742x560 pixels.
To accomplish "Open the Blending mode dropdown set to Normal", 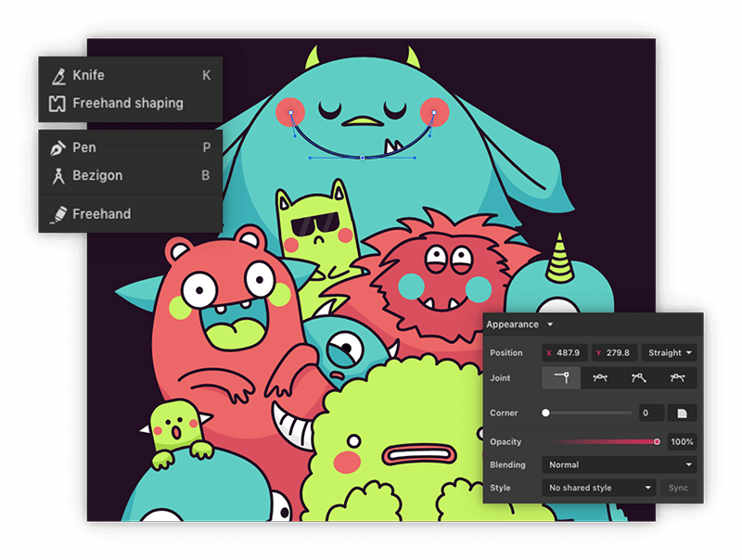I will point(618,465).
